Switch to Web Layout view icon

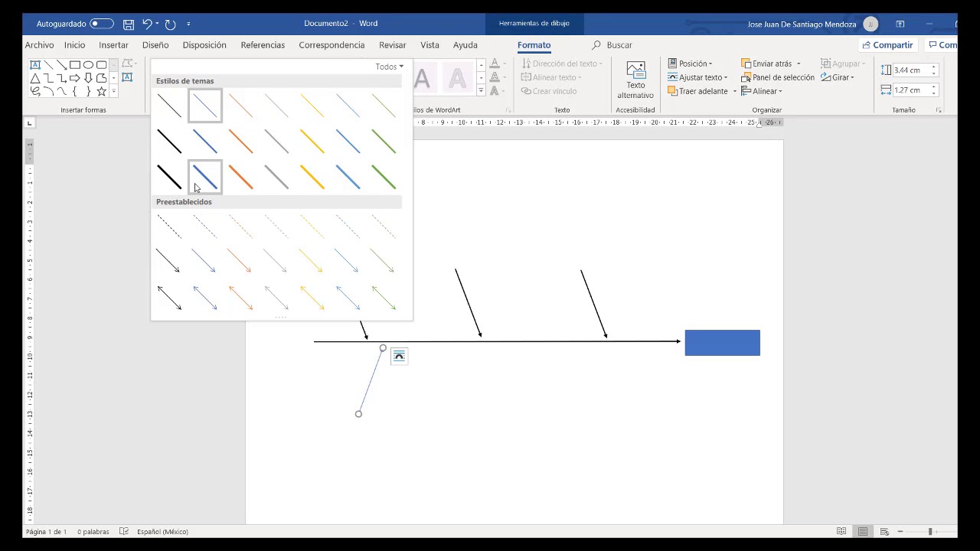[x=884, y=531]
